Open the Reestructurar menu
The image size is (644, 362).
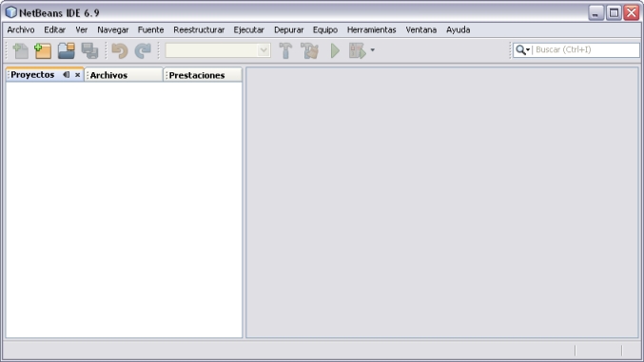pos(199,30)
